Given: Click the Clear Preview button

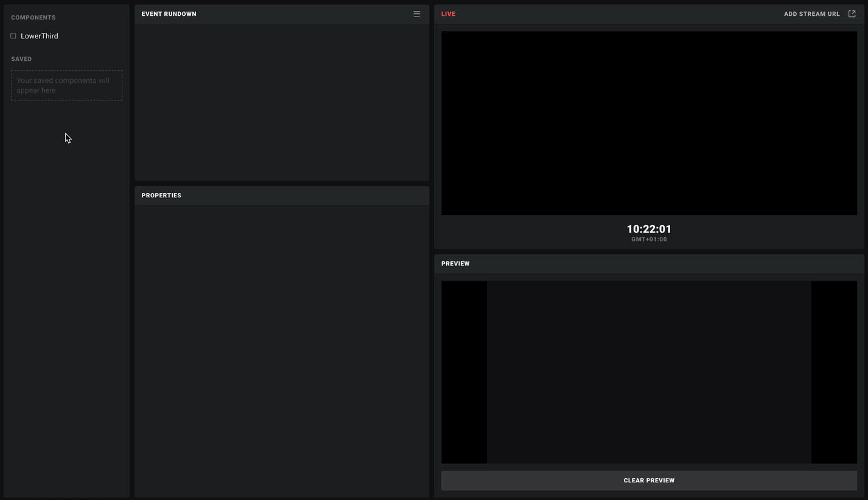Looking at the screenshot, I should pos(649,481).
